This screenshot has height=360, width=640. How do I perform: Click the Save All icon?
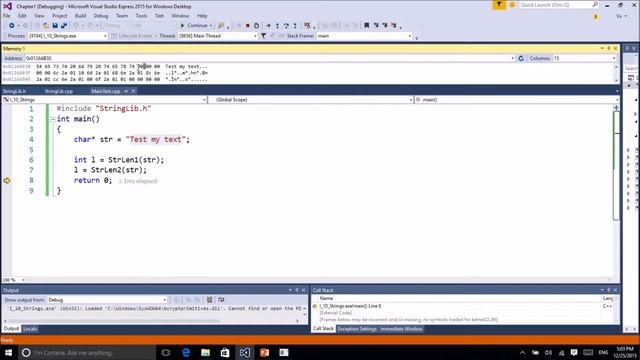[x=64, y=25]
